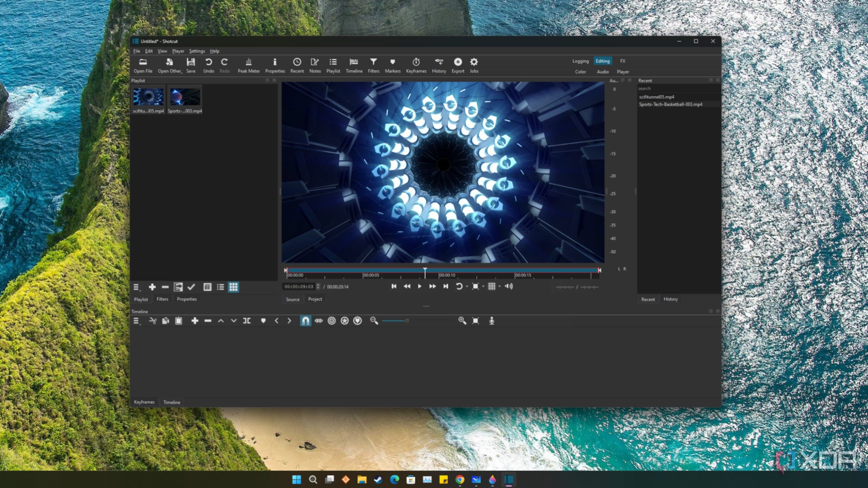Adjust the timeline zoom slider
The image size is (868, 488).
click(x=407, y=321)
